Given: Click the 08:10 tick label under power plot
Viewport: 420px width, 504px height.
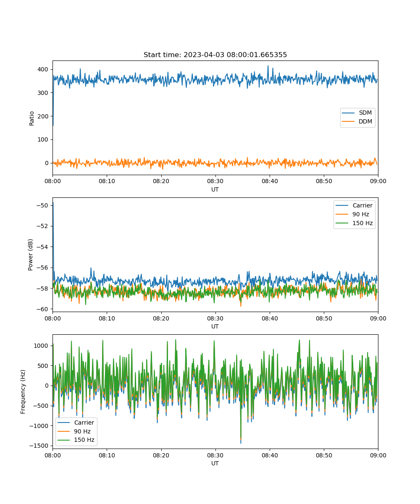Looking at the screenshot, I should pos(107,318).
